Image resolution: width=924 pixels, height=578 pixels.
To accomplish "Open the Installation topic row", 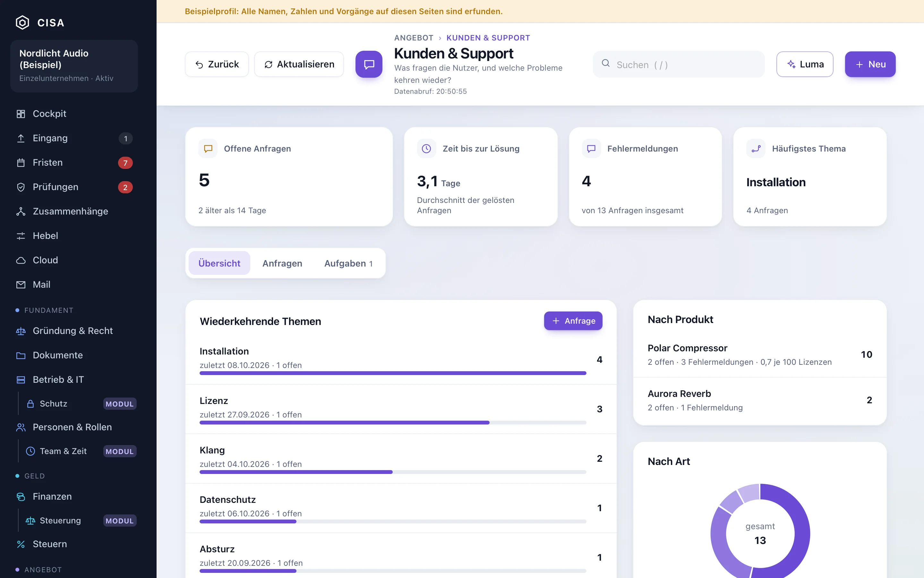I will [401, 360].
